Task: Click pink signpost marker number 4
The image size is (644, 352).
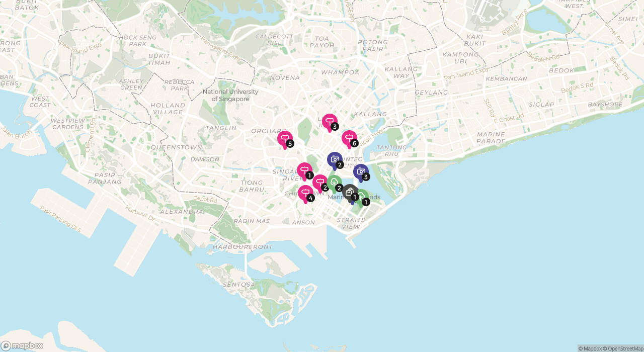Action: pos(305,193)
